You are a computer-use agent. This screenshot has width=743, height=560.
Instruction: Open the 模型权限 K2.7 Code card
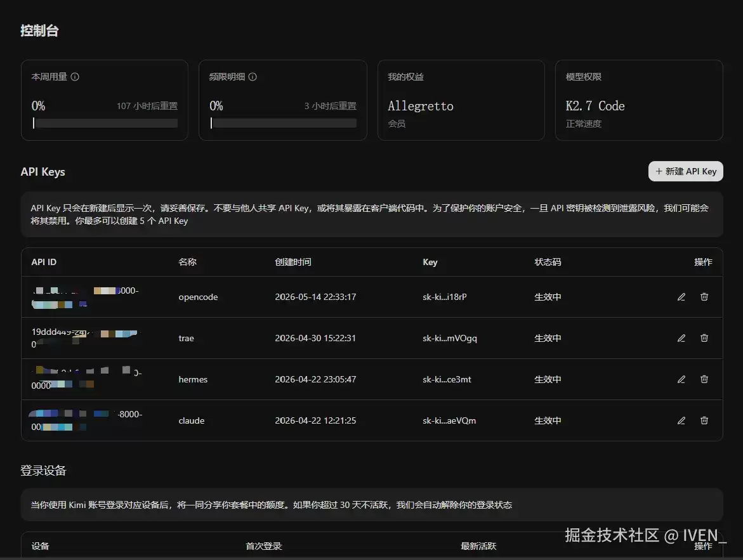pos(639,100)
